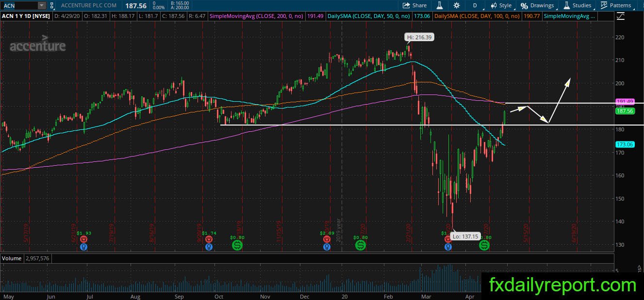Click the ACCENTURE PLC COM company name
Viewport: 644px width, 300px height.
point(89,5)
